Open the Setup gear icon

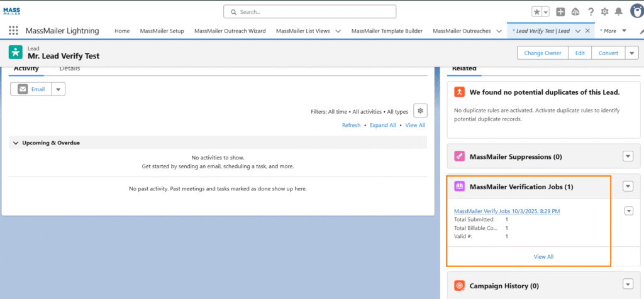click(604, 12)
